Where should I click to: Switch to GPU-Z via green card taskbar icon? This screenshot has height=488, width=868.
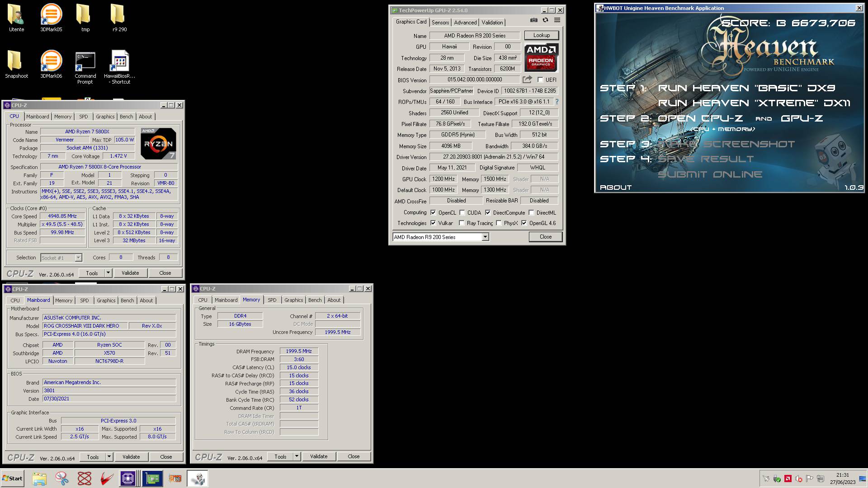coord(152,479)
